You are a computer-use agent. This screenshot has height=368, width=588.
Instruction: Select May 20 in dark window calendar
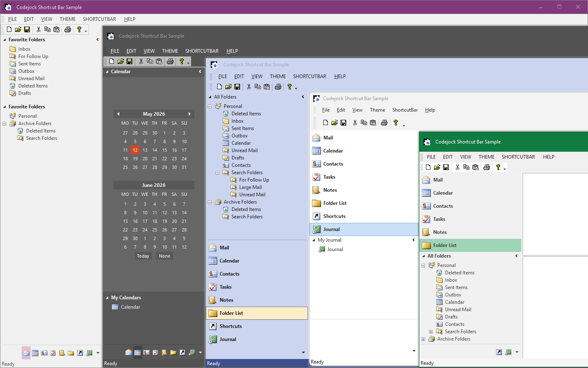pyautogui.click(x=145, y=159)
